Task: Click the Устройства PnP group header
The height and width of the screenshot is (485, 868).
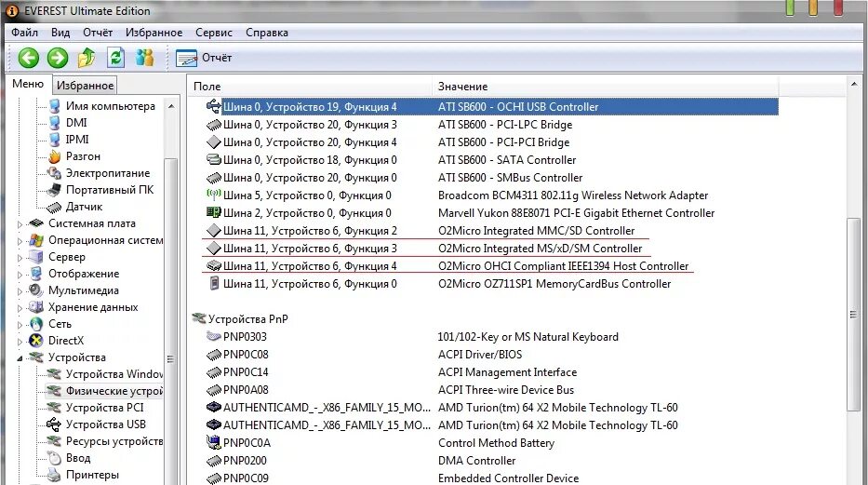Action: click(x=240, y=319)
